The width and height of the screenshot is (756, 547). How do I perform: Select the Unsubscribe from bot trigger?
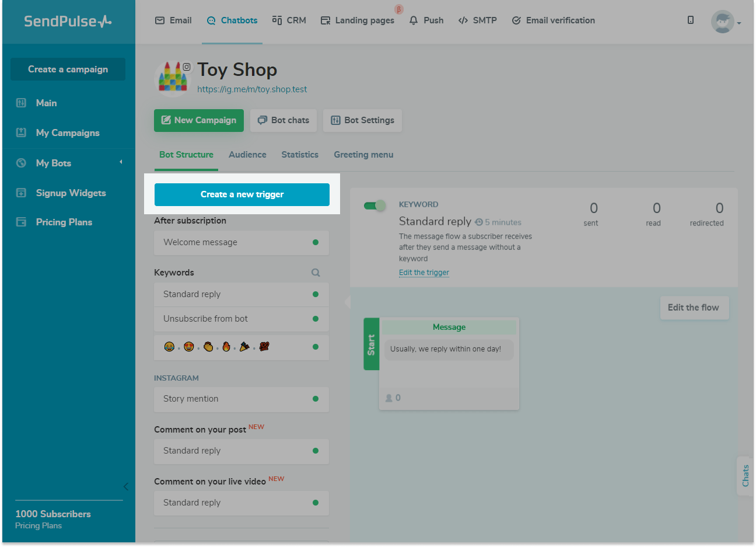click(x=242, y=319)
